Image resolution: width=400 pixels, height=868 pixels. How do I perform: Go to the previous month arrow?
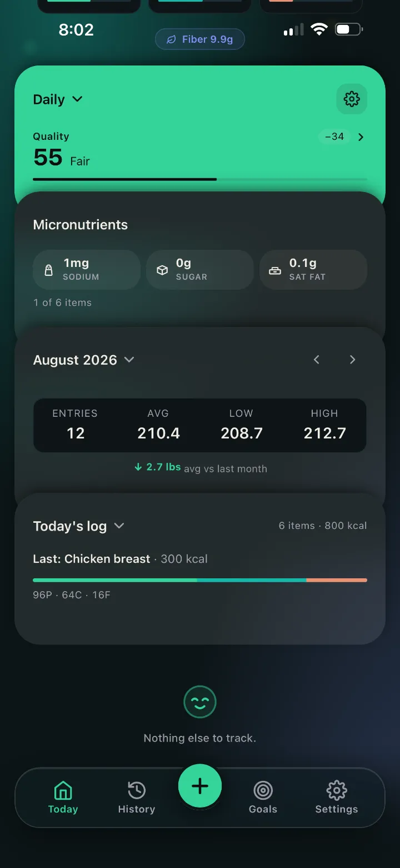(x=317, y=360)
